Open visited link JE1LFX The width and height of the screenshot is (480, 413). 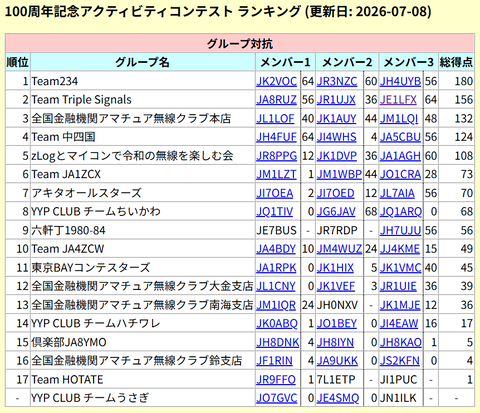coord(398,100)
